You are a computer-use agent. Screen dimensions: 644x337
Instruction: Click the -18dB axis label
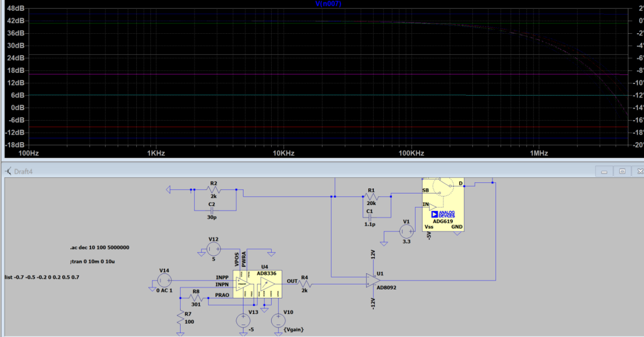click(14, 144)
